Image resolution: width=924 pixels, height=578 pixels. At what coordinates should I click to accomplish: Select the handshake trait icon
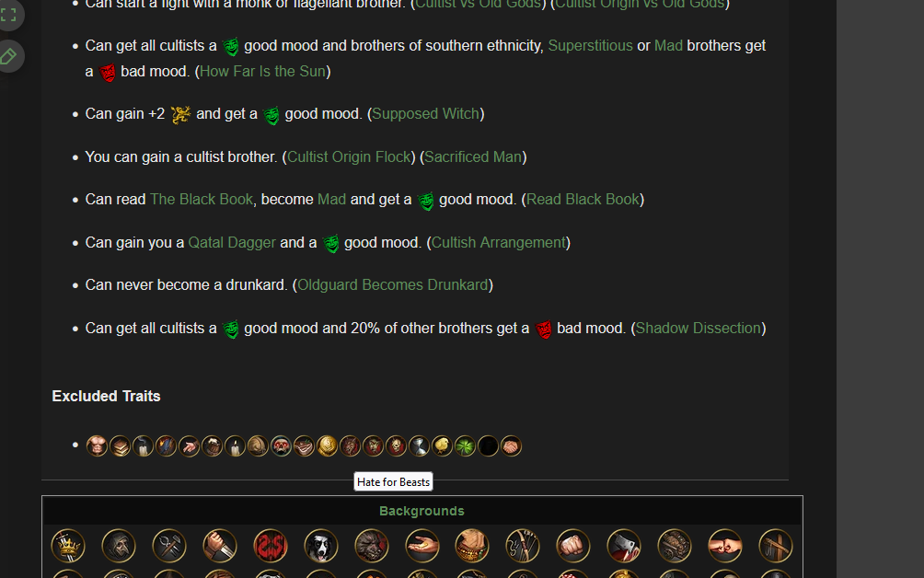click(511, 446)
